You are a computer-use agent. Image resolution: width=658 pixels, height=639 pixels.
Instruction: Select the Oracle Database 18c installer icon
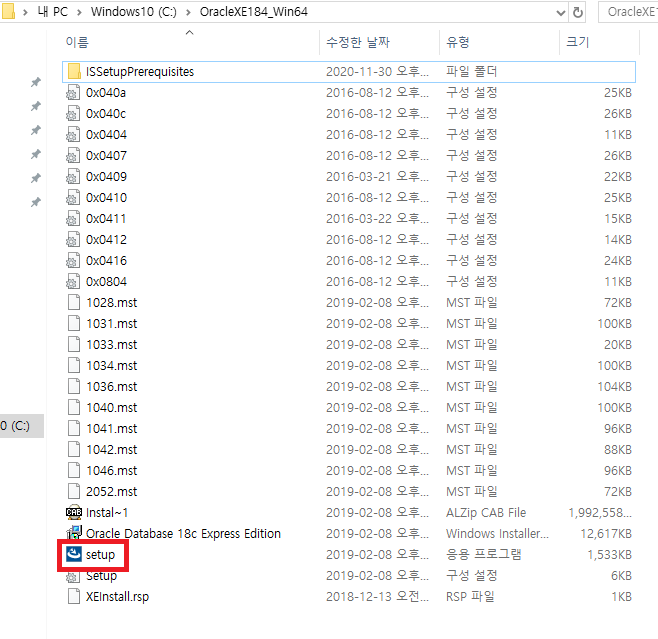pyautogui.click(x=74, y=533)
